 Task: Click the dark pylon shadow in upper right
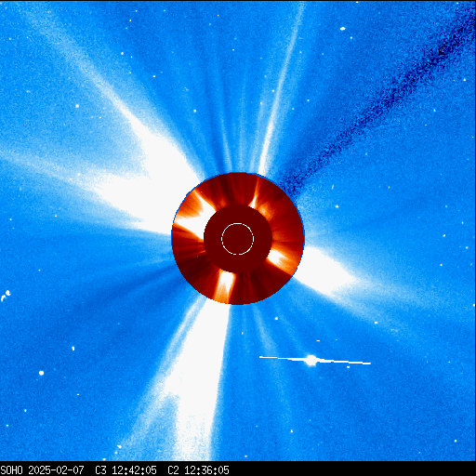pos(375,105)
